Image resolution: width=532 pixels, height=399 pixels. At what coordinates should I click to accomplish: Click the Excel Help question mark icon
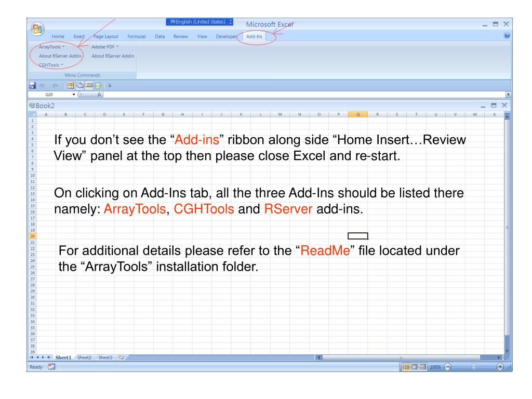[507, 36]
